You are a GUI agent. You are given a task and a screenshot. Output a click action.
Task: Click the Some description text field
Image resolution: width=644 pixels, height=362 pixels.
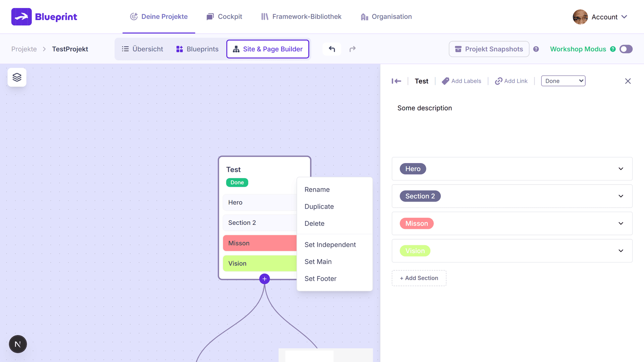pyautogui.click(x=424, y=108)
